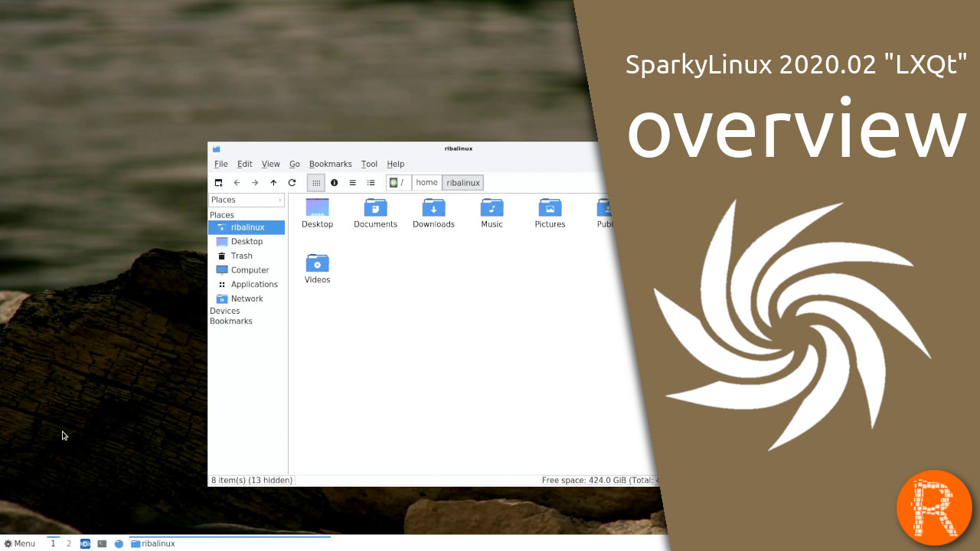The image size is (980, 551).
Task: Switch to workspace 2 in the pager
Action: (x=69, y=544)
